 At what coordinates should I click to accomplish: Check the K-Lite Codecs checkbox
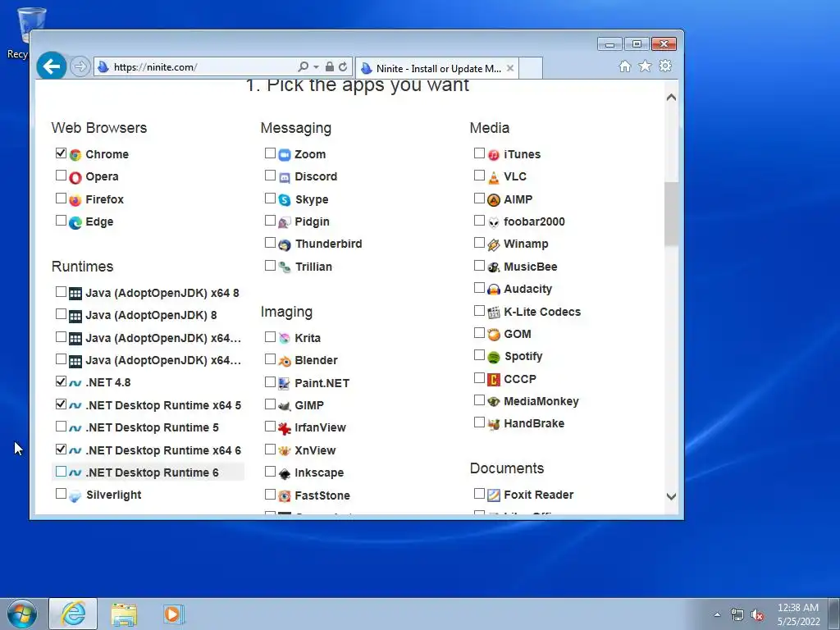(x=479, y=311)
